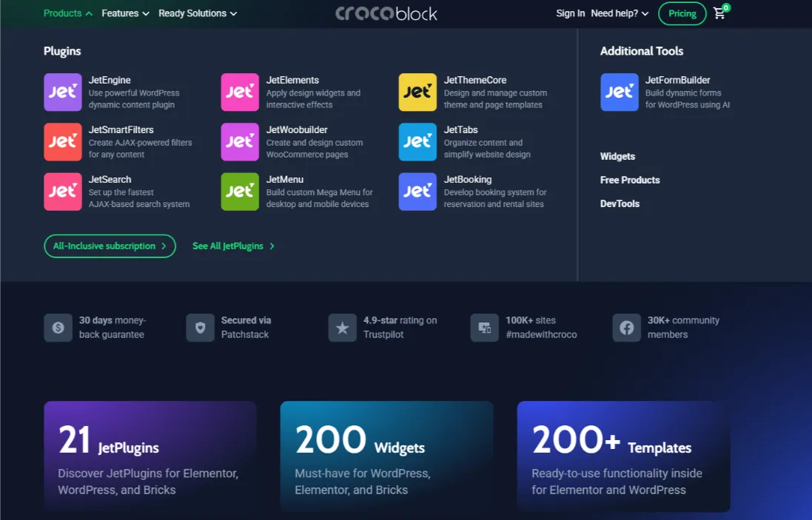Click the money-back guarantee dollar icon
812x520 pixels.
point(58,328)
